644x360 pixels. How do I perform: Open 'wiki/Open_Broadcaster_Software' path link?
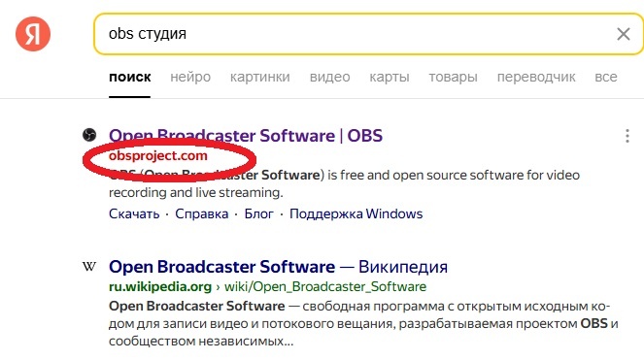[325, 286]
